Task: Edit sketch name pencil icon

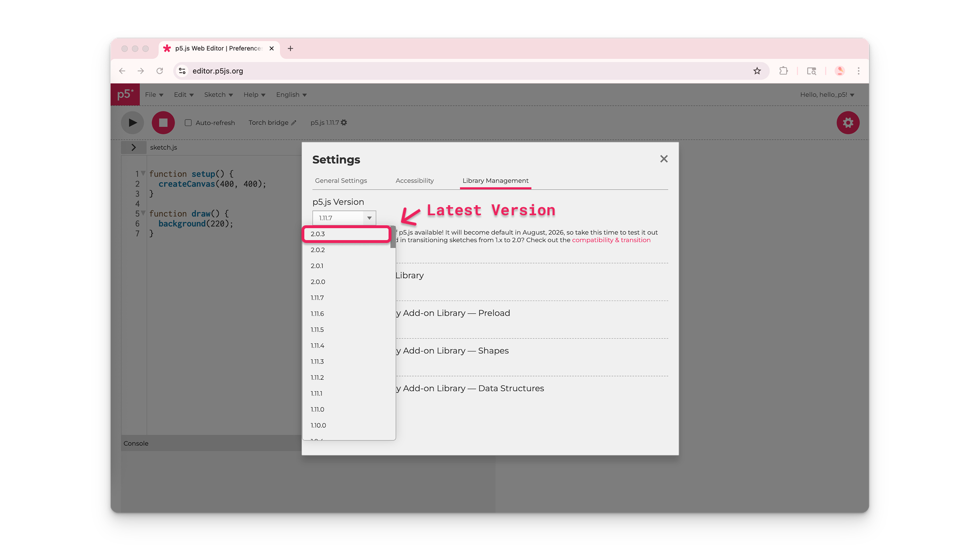Action: (x=294, y=123)
